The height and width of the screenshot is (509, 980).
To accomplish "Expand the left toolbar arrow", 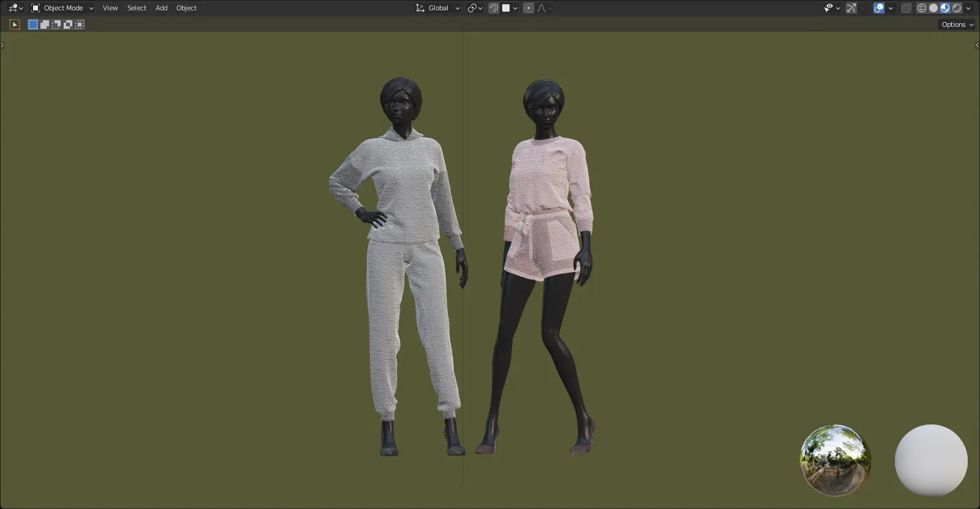I will (2, 45).
